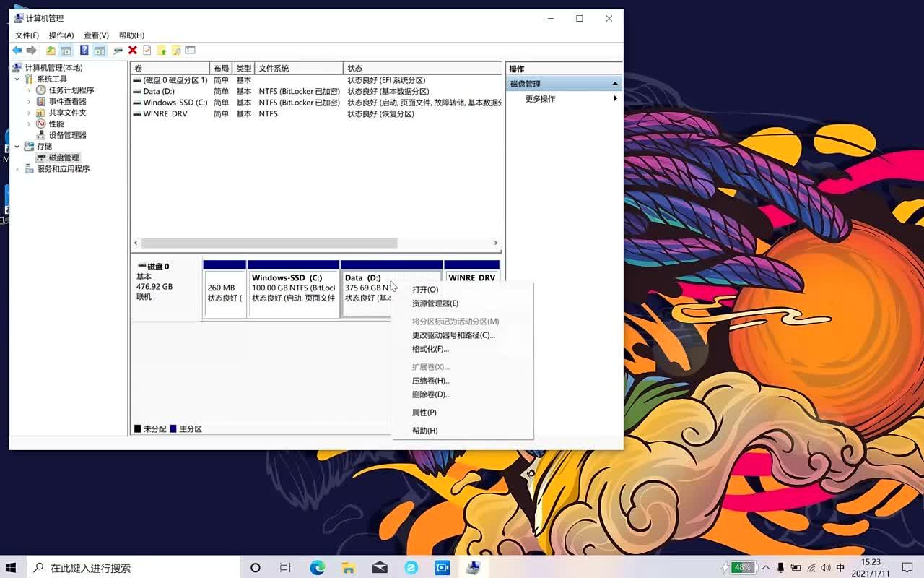The image size is (924, 578).
Task: Expand the 服务和应用程序 tree node
Action: 17,169
